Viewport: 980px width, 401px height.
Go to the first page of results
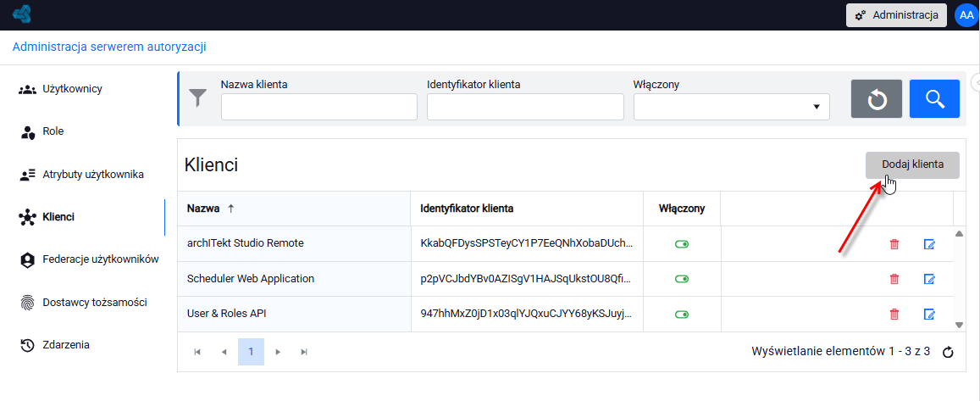197,352
